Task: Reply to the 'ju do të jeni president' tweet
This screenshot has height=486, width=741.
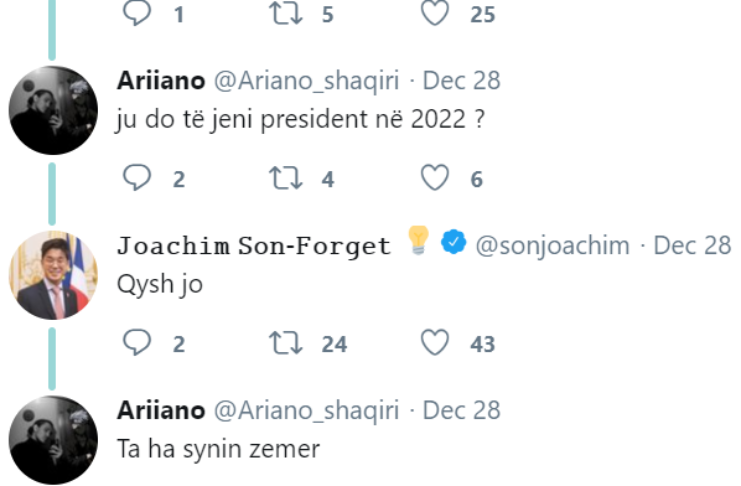Action: click(x=136, y=178)
